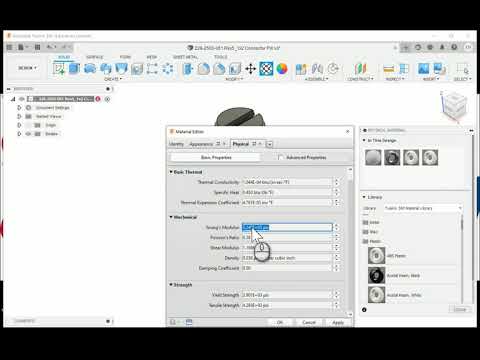Select the ABS Plastic material thumbnail

coord(376,256)
